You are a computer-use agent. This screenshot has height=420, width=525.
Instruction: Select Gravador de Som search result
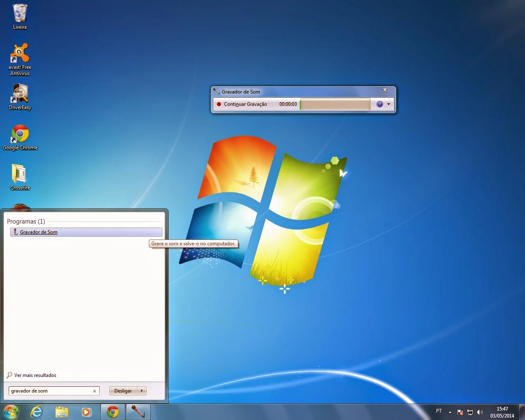[86, 232]
